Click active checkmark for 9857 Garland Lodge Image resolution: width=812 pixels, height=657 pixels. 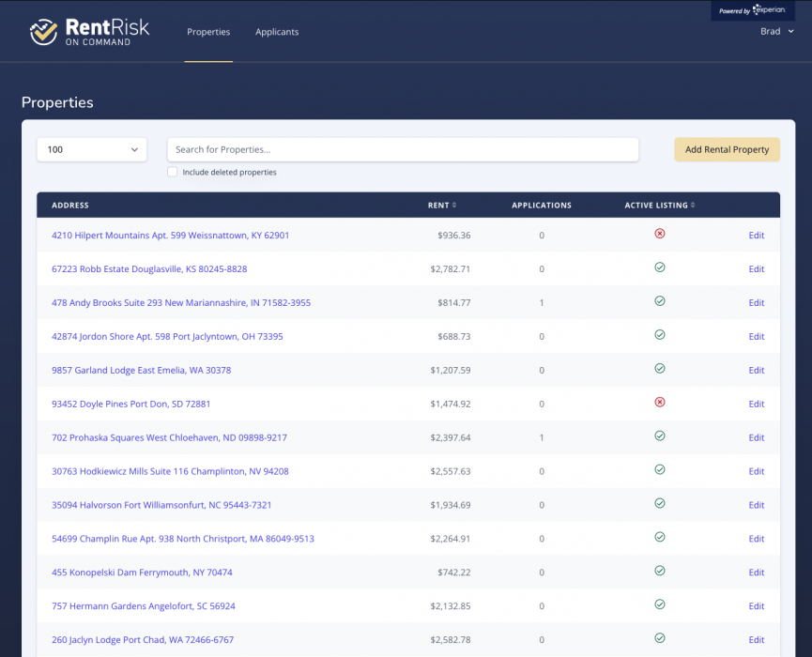tap(659, 369)
